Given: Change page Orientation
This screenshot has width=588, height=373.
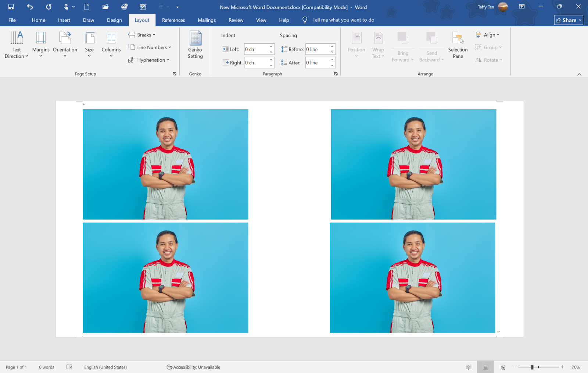Looking at the screenshot, I should [65, 45].
